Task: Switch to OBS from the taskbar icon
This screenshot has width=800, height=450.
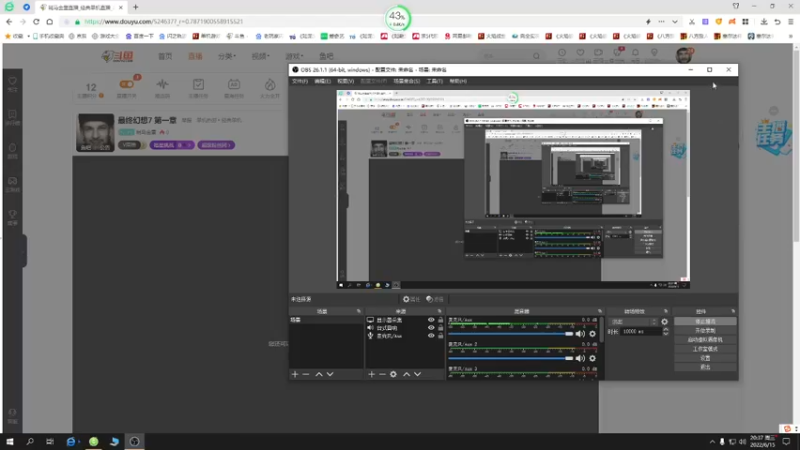Action: 135,441
